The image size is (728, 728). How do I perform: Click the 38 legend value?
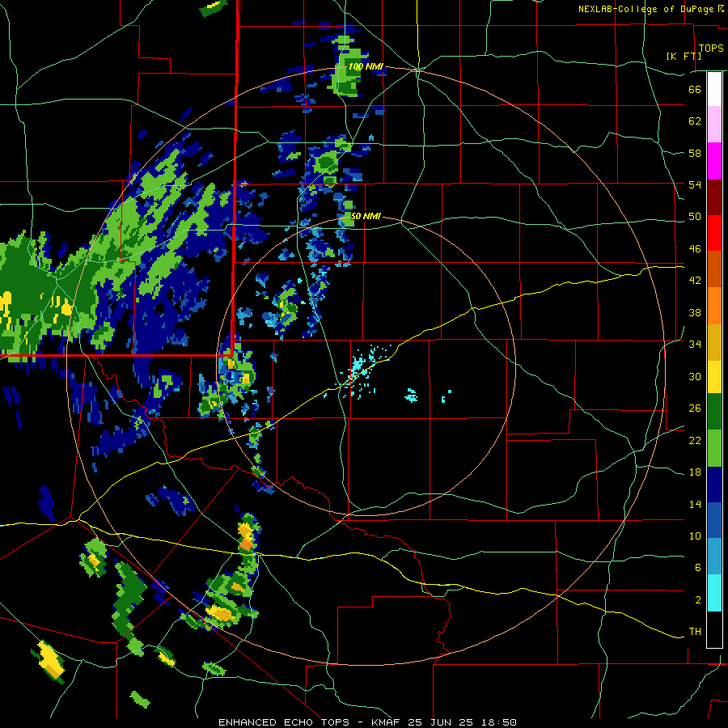695,312
